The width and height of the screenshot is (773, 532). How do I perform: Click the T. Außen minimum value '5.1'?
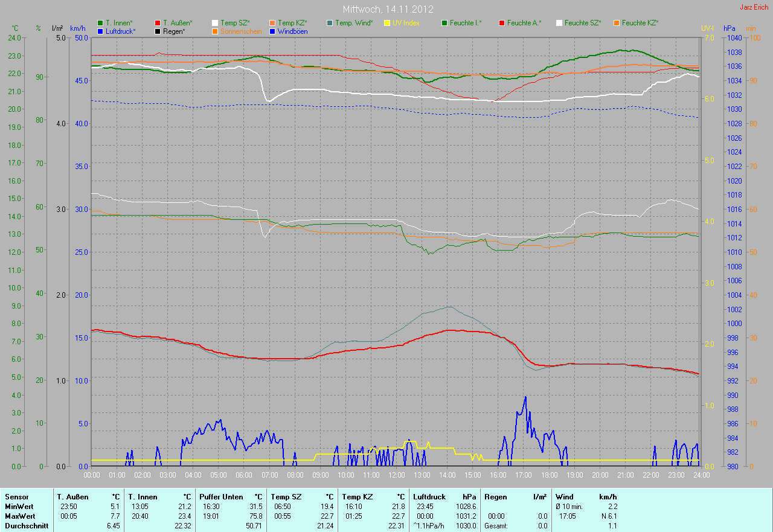(115, 507)
